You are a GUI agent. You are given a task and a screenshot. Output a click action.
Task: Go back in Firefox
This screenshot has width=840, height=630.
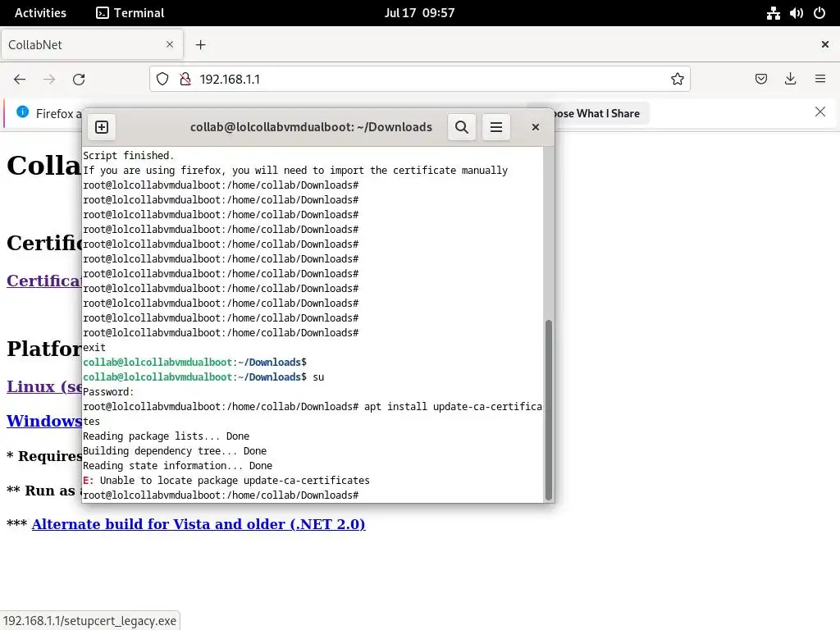[20, 80]
